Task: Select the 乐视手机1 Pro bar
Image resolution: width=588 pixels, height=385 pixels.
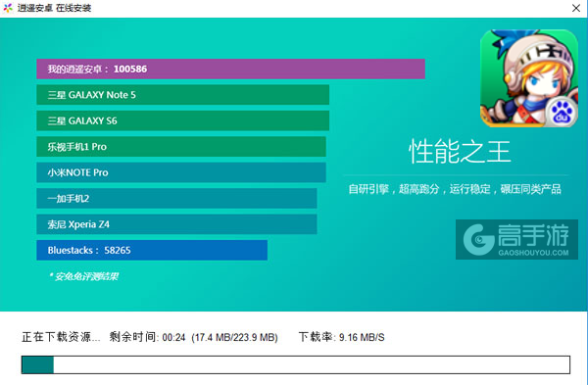Action: click(181, 147)
